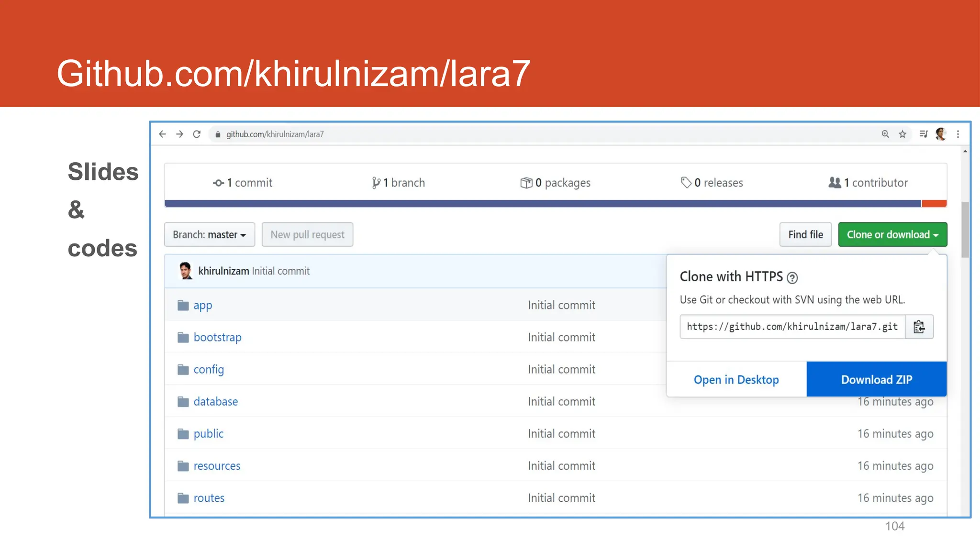This screenshot has width=980, height=551.
Task: Open the Chrome profile avatar
Action: coord(941,134)
